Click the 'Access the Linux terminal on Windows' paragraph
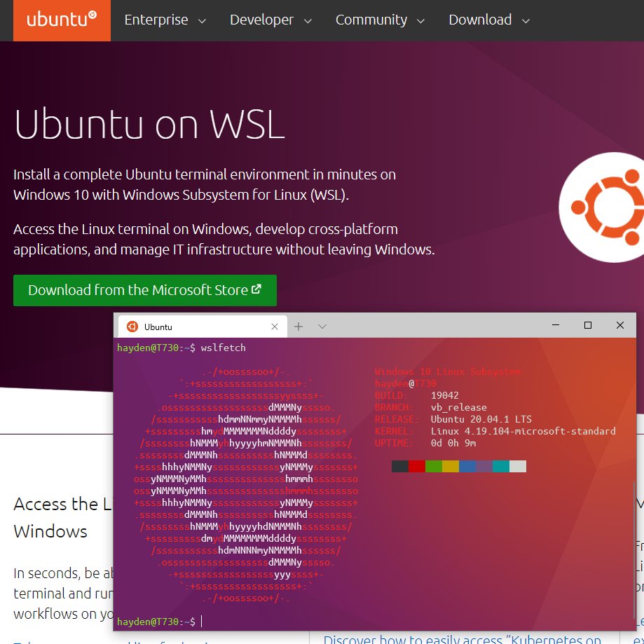Viewport: 644px width, 644px height. tap(224, 239)
